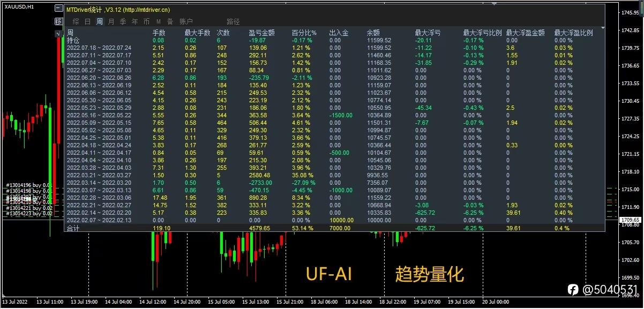Select the week row 2022.07.11 ~ 2022.07.17
Image resolution: width=644 pixels, height=309 pixels.
(99, 55)
